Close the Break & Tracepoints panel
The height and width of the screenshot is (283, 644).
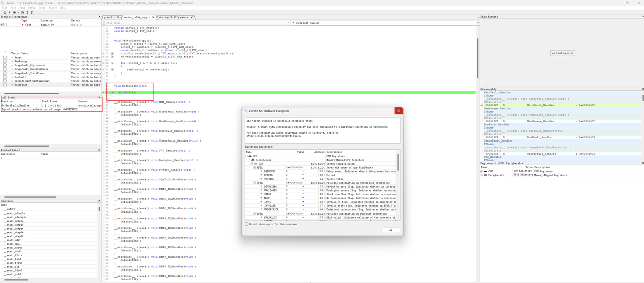99,17
